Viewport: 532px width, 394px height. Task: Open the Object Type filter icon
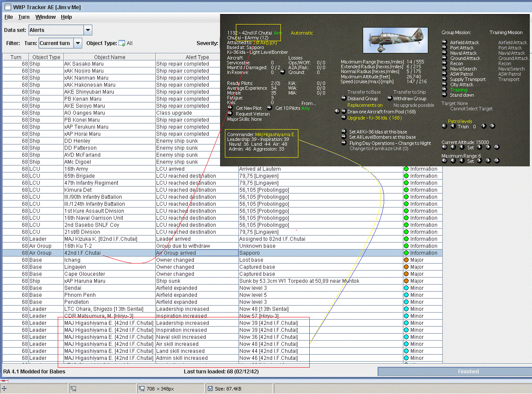(122, 43)
